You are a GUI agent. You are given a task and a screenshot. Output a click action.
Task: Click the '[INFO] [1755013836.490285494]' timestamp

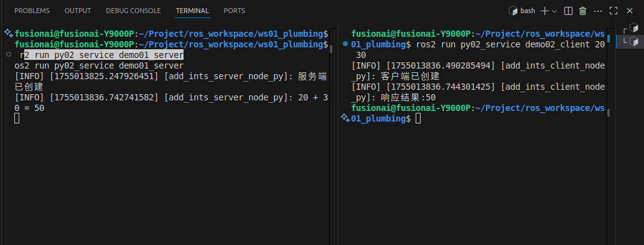coord(424,65)
